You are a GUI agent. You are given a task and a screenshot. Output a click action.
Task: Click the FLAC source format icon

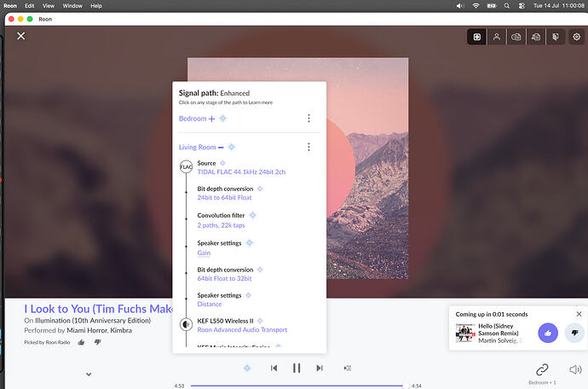tap(186, 166)
